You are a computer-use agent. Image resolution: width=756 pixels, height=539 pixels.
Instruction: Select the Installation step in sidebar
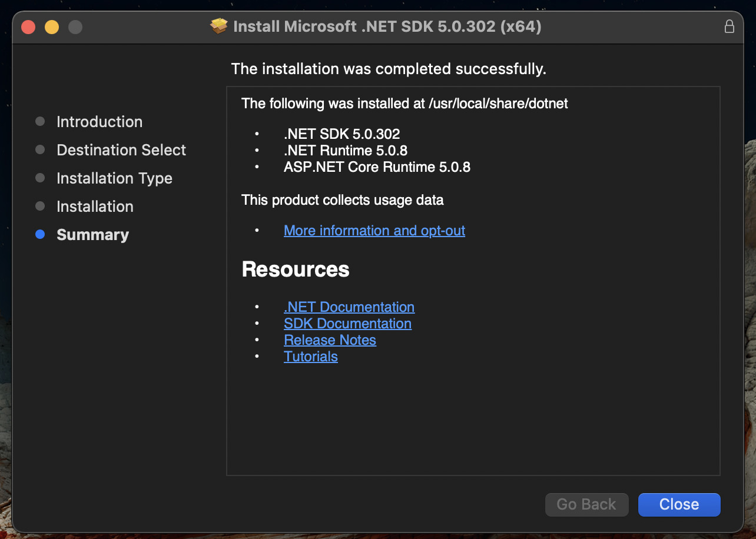[x=95, y=207]
